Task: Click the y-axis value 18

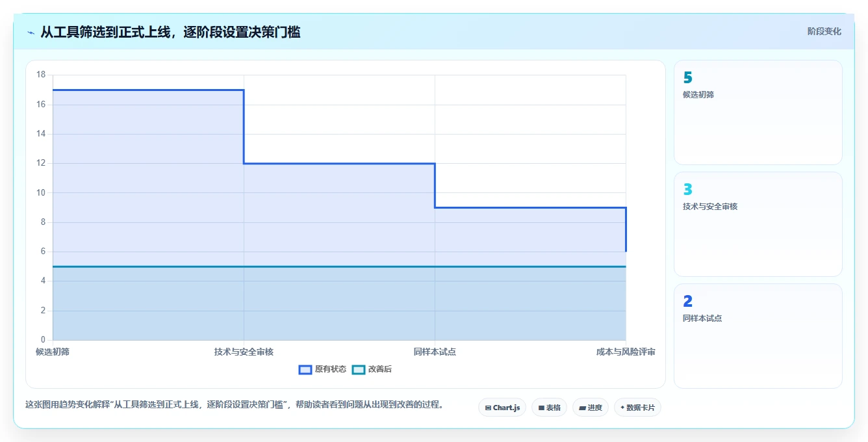Action: [x=41, y=75]
